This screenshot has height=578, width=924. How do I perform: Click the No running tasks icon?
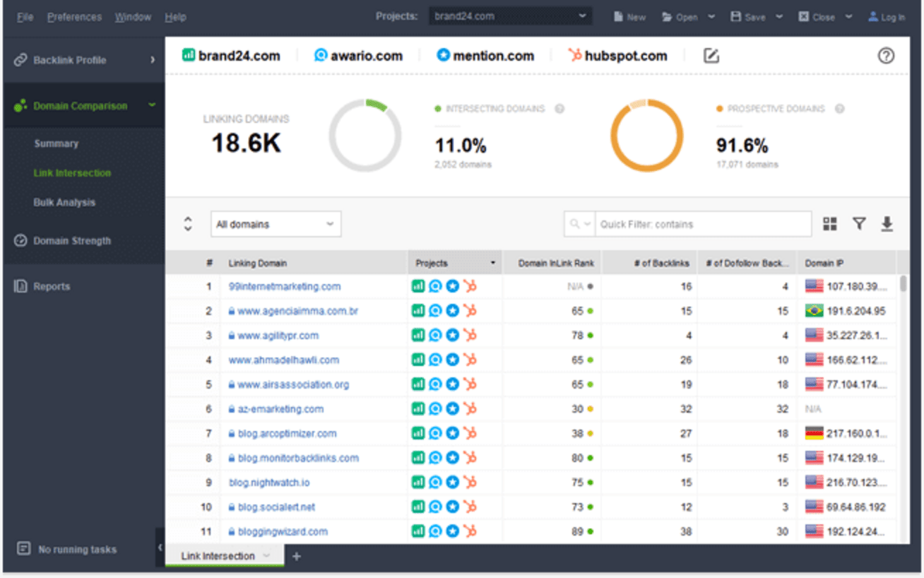click(23, 549)
